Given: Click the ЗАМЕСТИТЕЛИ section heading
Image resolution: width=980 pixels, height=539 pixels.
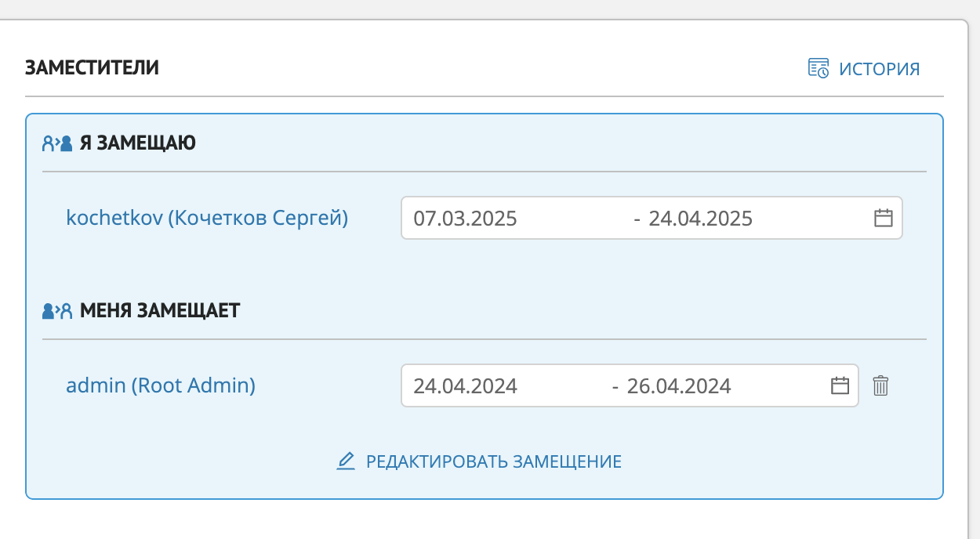Looking at the screenshot, I should pos(92,68).
